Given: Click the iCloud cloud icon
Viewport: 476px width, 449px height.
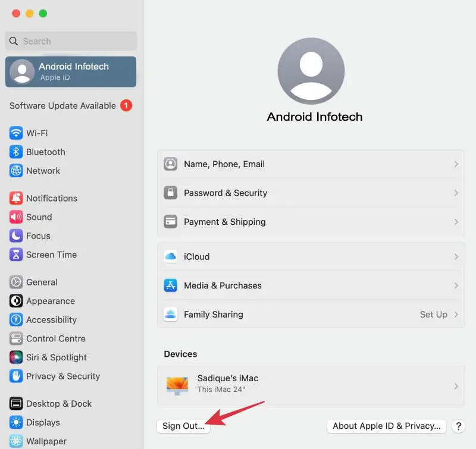Looking at the screenshot, I should pos(171,257).
